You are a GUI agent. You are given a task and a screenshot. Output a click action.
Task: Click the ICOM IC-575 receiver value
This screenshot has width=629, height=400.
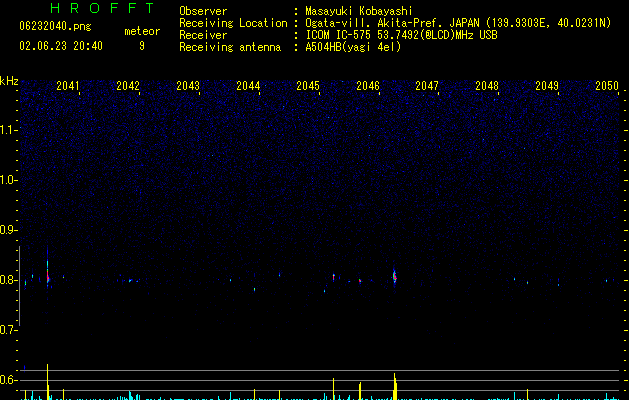click(401, 35)
